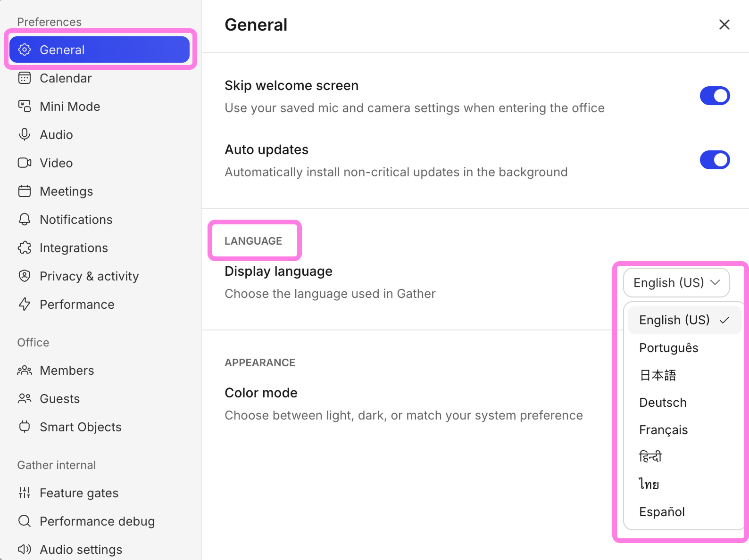Click the Members group icon
Viewport: 749px width, 560px height.
coord(25,370)
